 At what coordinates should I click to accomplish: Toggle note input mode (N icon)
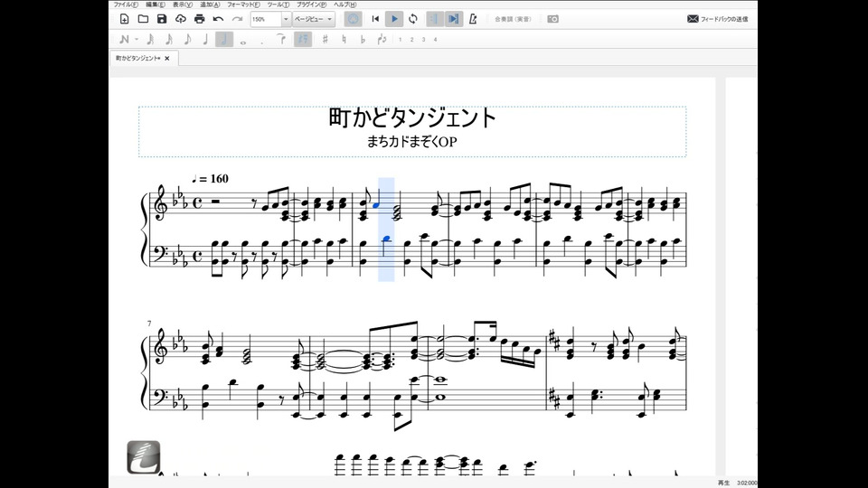click(124, 39)
